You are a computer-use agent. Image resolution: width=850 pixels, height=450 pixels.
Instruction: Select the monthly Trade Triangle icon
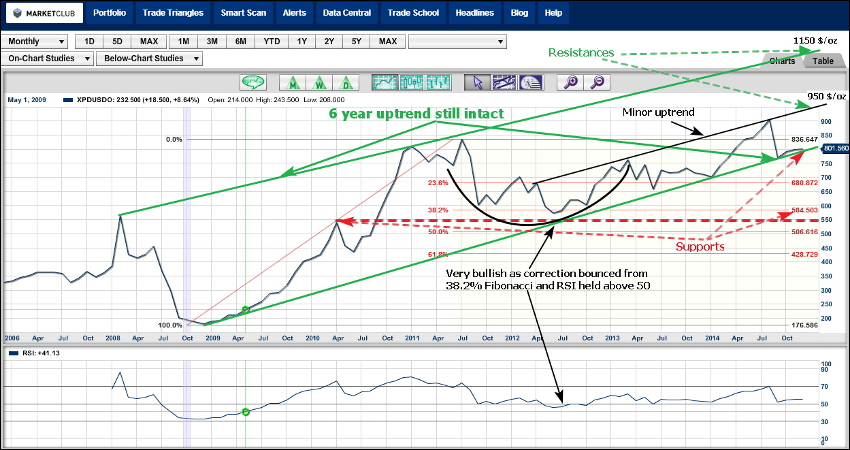tap(294, 82)
